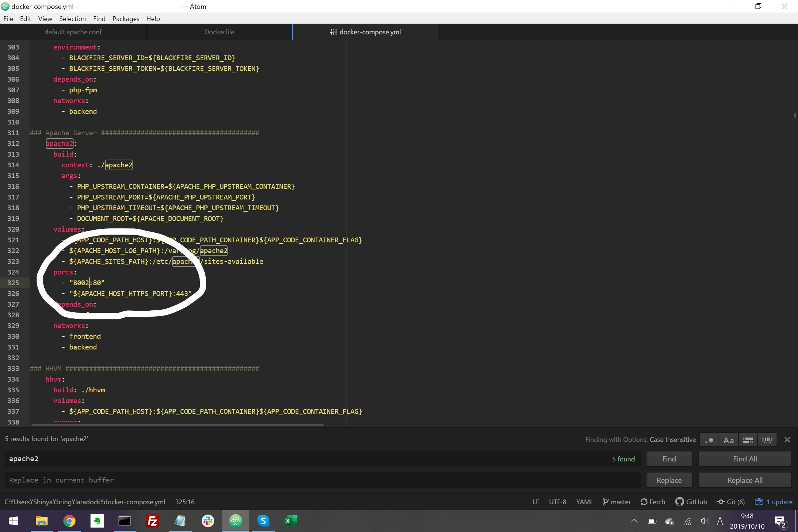Close the find and replace panel
798x532 pixels.
coord(787,440)
